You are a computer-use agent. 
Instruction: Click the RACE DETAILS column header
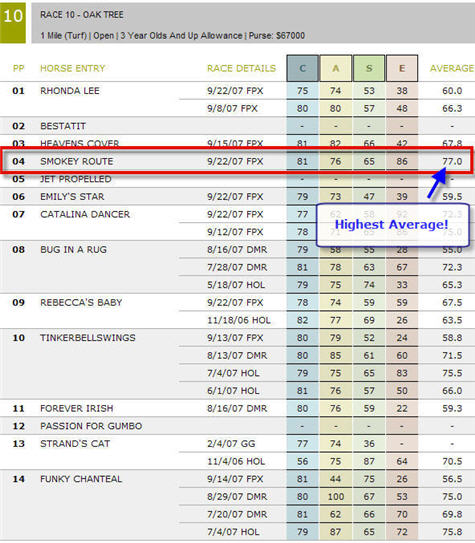[x=241, y=68]
